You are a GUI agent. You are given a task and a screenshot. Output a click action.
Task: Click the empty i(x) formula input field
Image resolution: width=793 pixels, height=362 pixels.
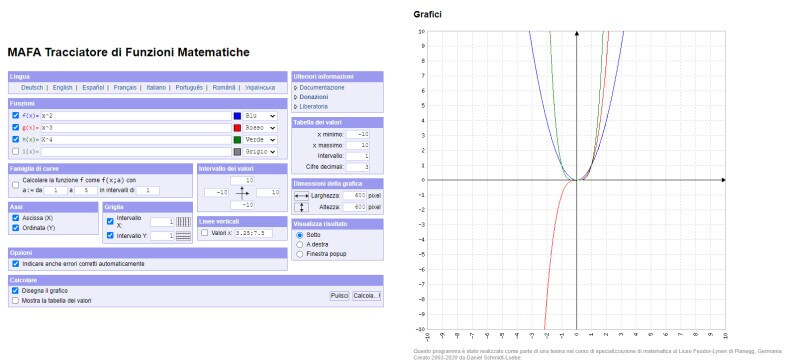[x=136, y=152]
